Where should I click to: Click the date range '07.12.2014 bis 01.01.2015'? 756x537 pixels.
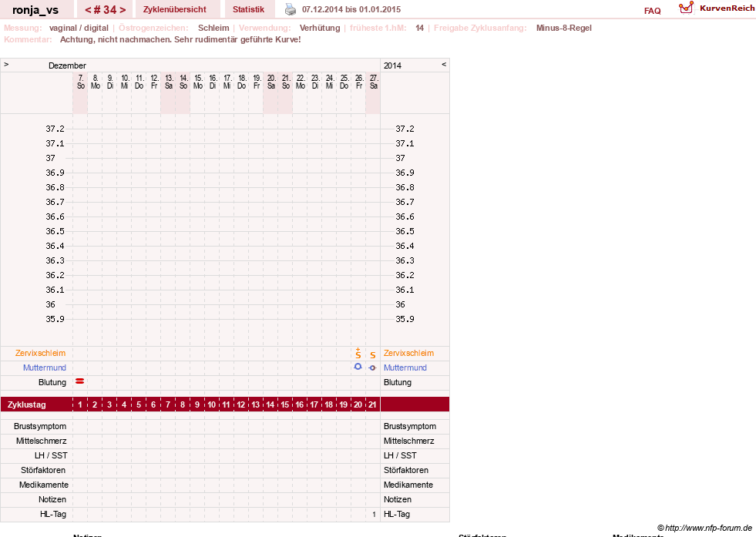point(351,9)
